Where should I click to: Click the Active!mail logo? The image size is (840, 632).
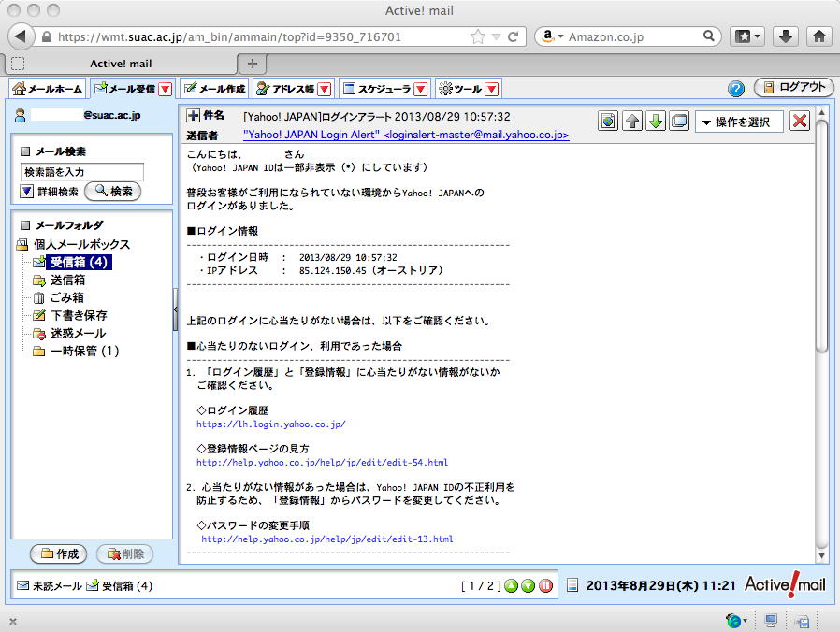(x=785, y=583)
